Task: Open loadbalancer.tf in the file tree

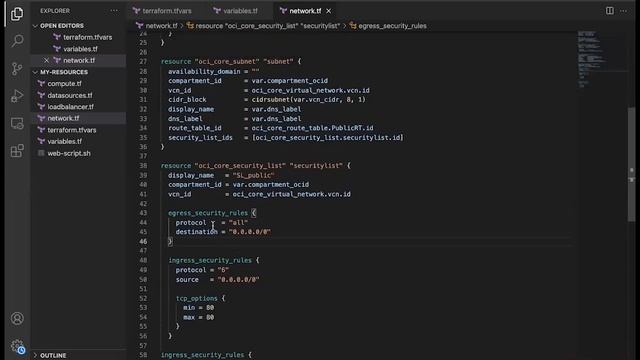Action: 70,107
